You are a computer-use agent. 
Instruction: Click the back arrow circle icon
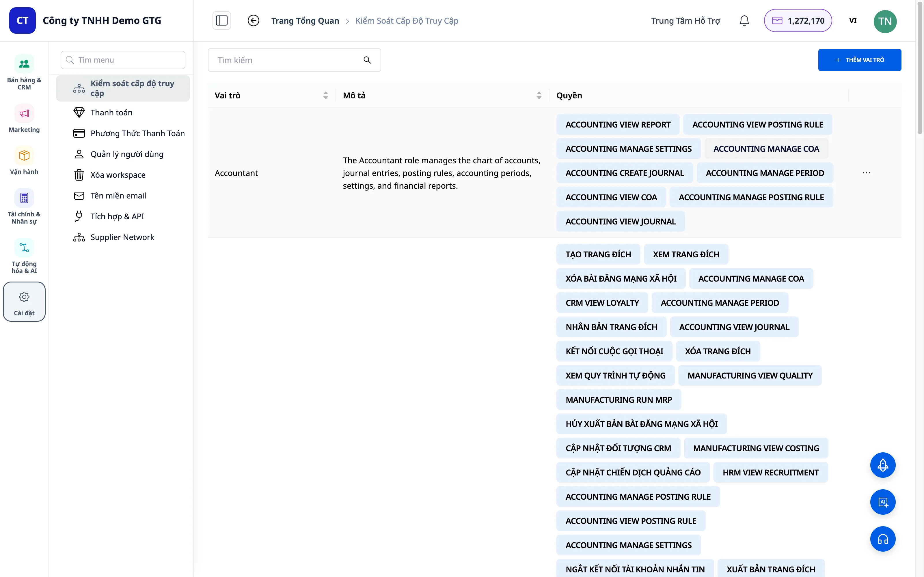(254, 20)
